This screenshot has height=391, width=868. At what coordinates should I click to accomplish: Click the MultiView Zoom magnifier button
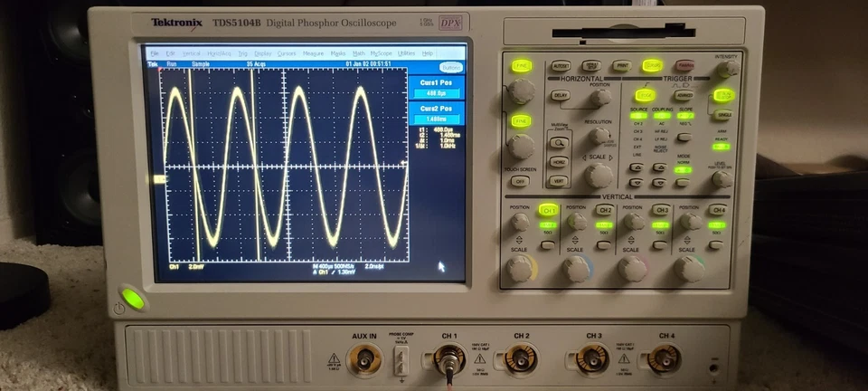click(x=559, y=143)
